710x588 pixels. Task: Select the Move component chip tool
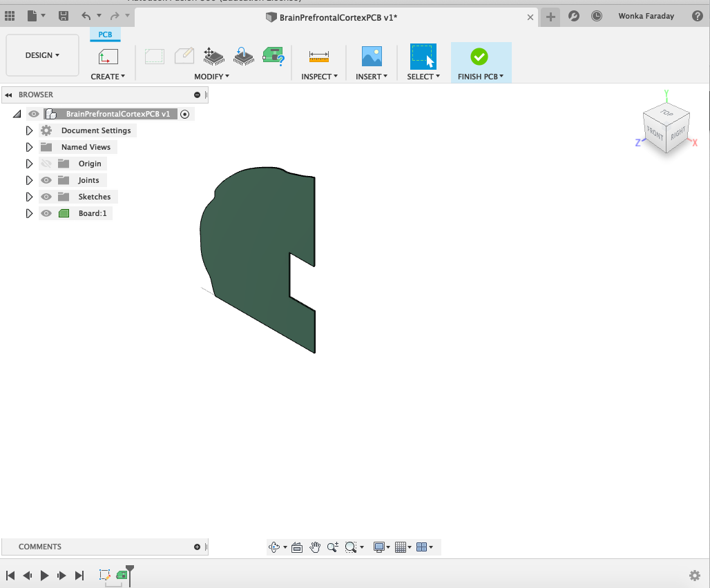tap(213, 57)
